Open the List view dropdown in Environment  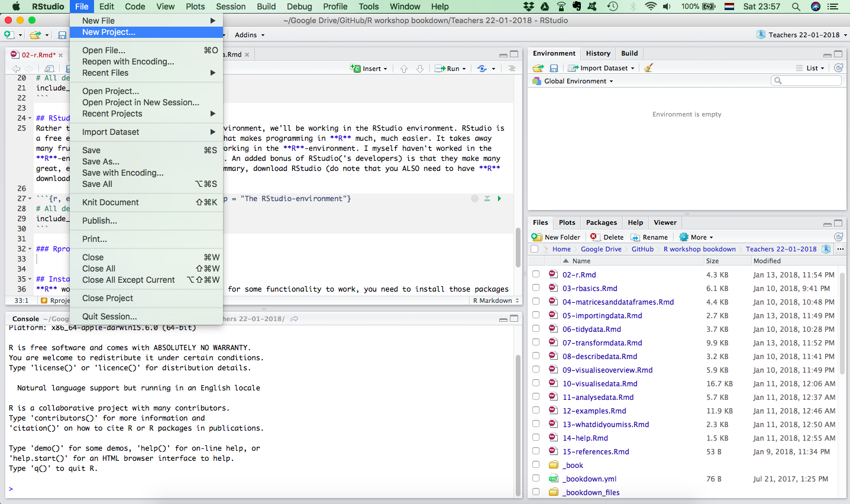tap(810, 68)
